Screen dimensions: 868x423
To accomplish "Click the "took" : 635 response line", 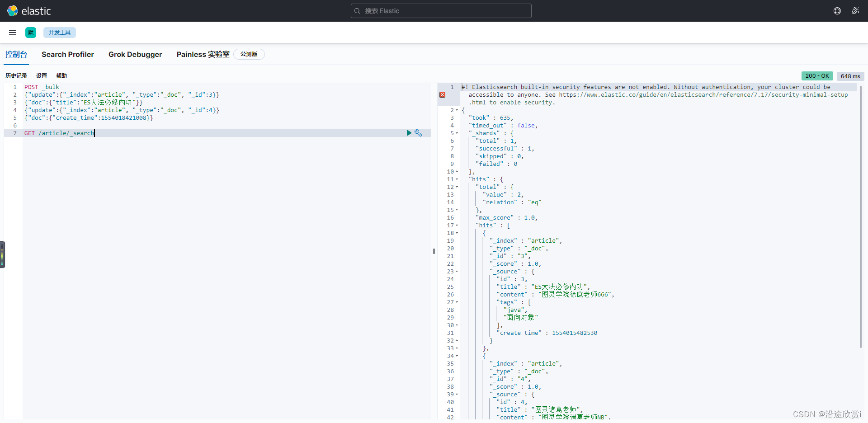I will coord(491,118).
